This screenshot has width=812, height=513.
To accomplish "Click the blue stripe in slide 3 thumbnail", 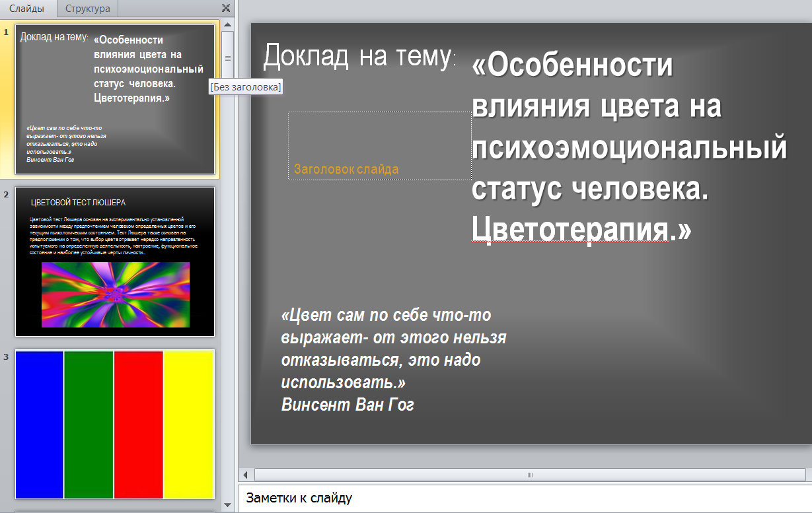I will (x=40, y=425).
